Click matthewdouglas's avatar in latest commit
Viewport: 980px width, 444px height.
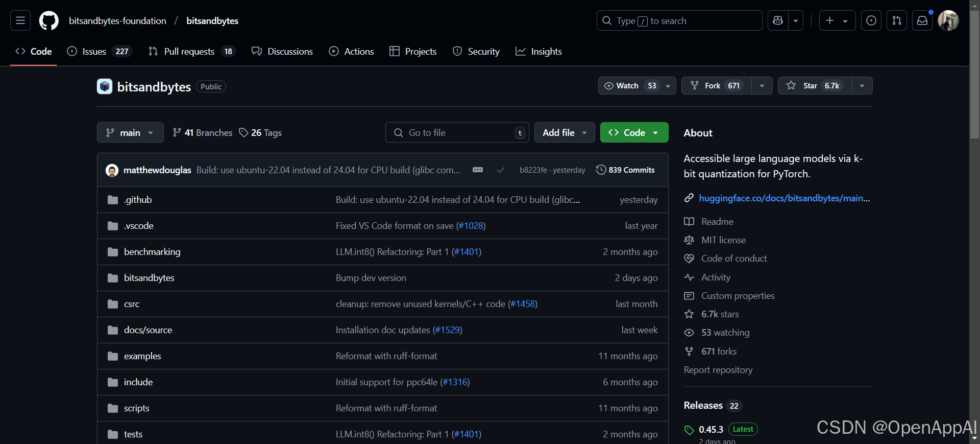112,170
